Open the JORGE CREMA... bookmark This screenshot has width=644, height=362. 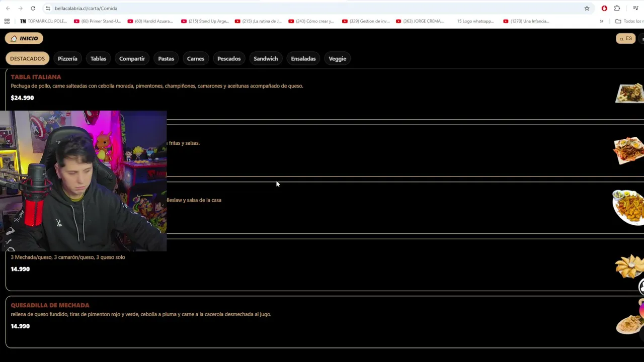(x=420, y=21)
